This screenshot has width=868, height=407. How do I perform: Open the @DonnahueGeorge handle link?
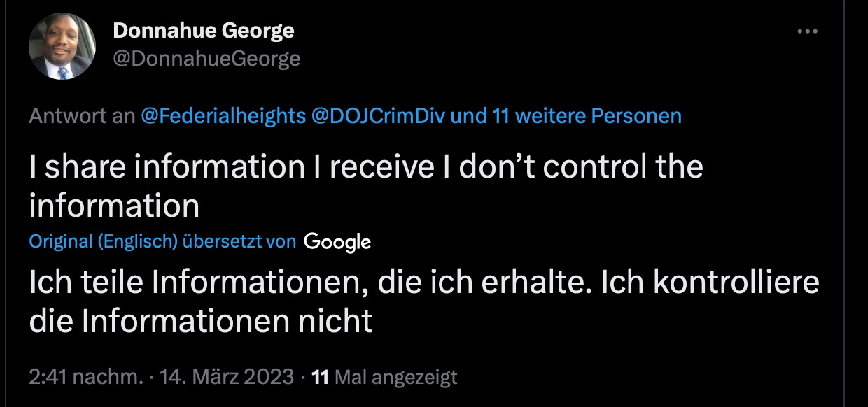pos(206,59)
